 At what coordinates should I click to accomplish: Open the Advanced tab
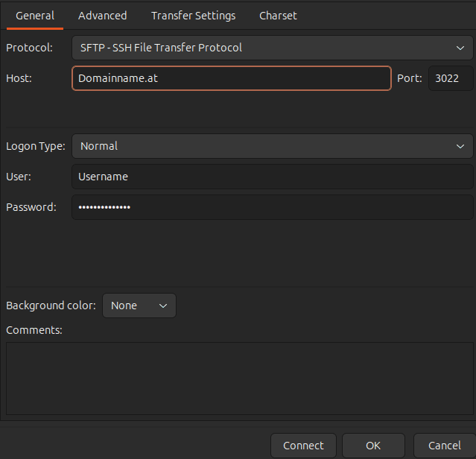[102, 16]
